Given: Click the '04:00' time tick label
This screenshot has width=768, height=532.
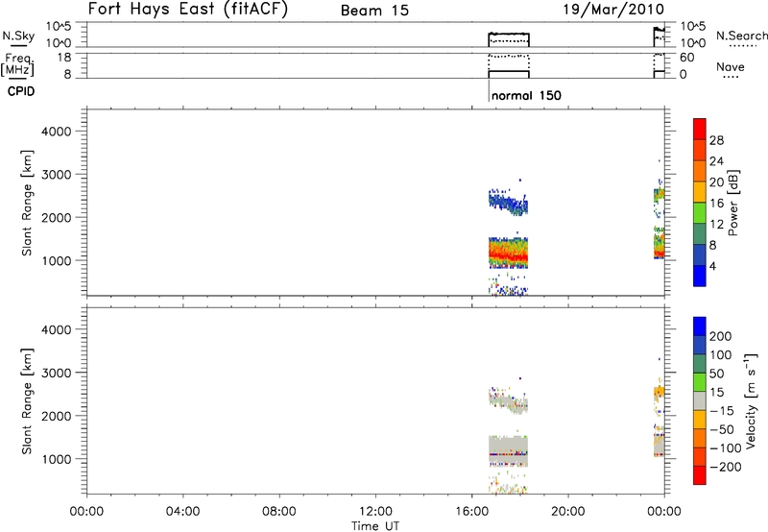Looking at the screenshot, I should pyautogui.click(x=183, y=512).
